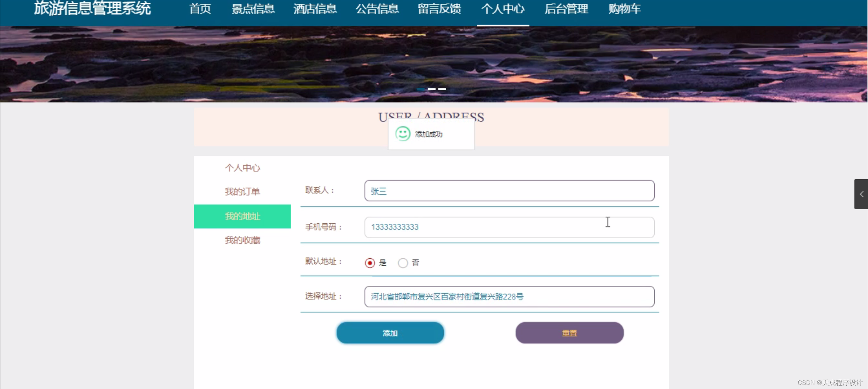
Task: Select the second carousel indicator
Action: (432, 89)
